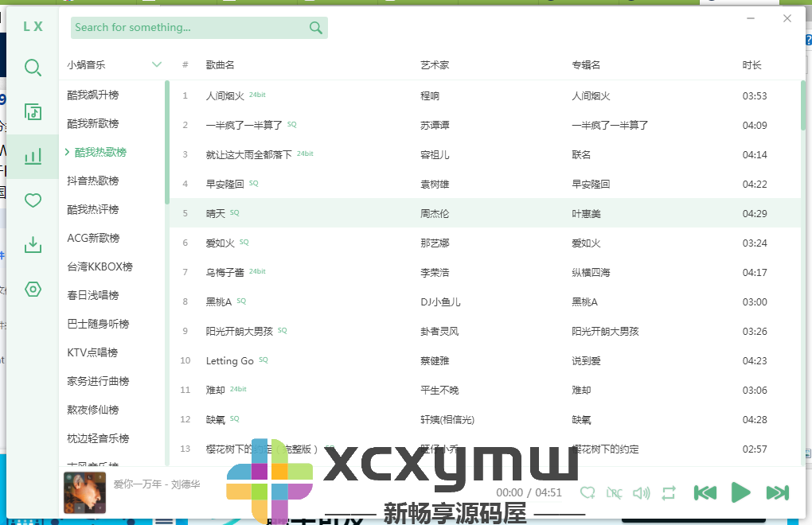Open the search page from the sidebar
This screenshot has height=525, width=812.
(33, 68)
